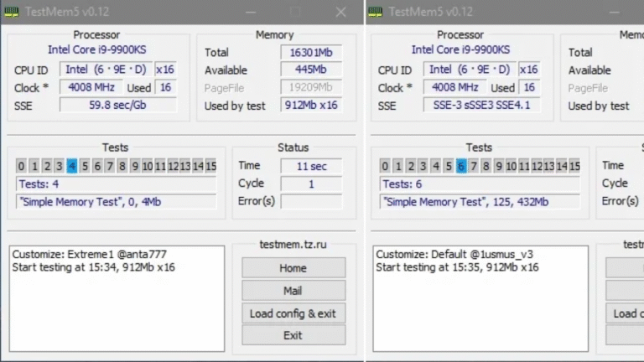The width and height of the screenshot is (644, 362).
Task: Select test box 6 in left window
Action: 97,166
